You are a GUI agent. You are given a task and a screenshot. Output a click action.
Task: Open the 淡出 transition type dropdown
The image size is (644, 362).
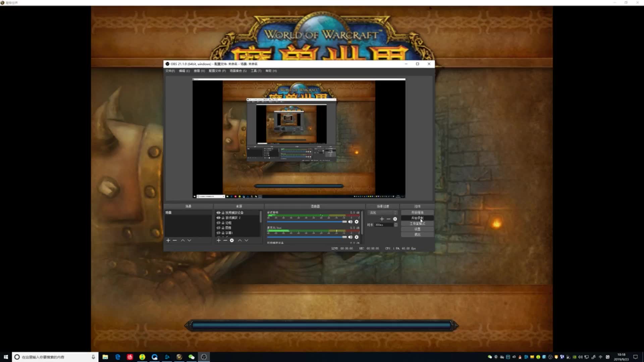click(x=383, y=213)
